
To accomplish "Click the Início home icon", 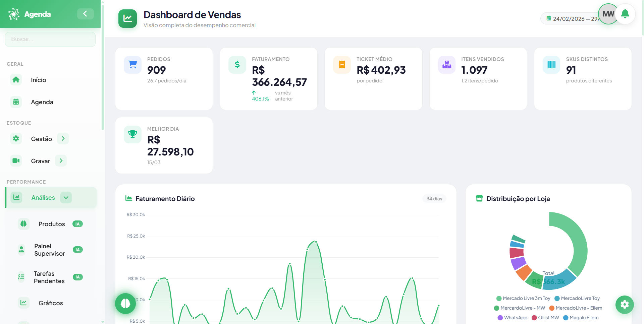I will pos(16,80).
